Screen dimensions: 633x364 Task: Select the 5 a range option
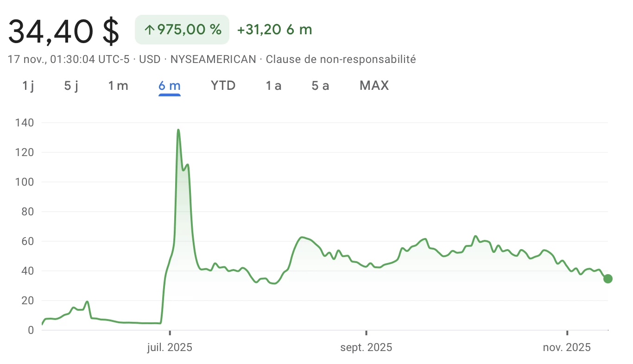click(x=320, y=85)
